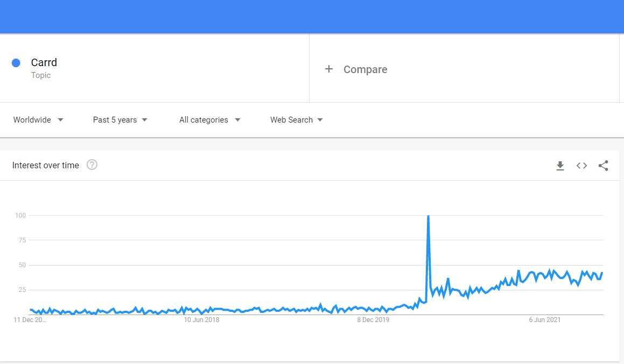Open the embed code for the trends chart
This screenshot has height=364, width=624.
pos(581,166)
